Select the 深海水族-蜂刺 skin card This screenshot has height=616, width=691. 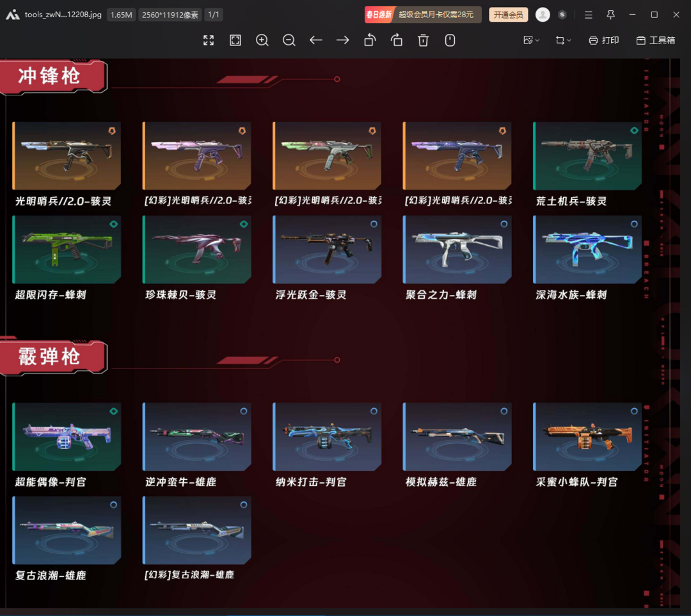click(587, 249)
